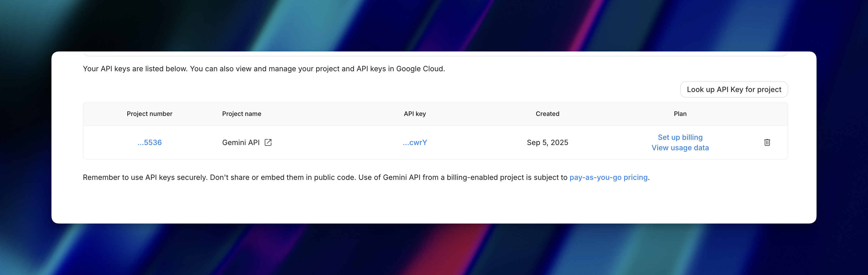The height and width of the screenshot is (275, 868).
Task: Click the Project number column header
Action: (150, 114)
